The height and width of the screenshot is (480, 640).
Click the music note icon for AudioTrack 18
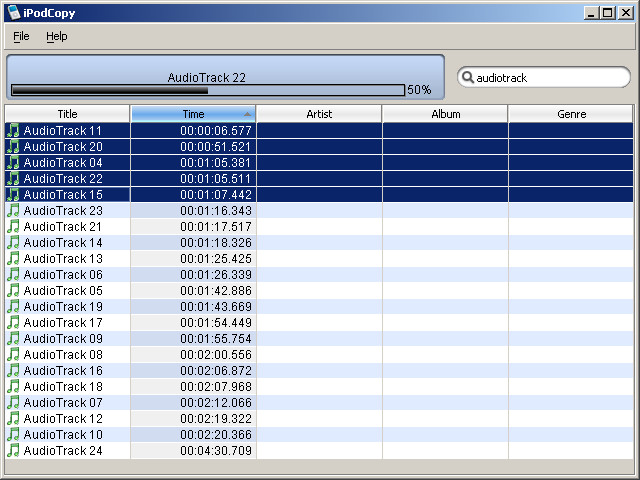pyautogui.click(x=13, y=386)
